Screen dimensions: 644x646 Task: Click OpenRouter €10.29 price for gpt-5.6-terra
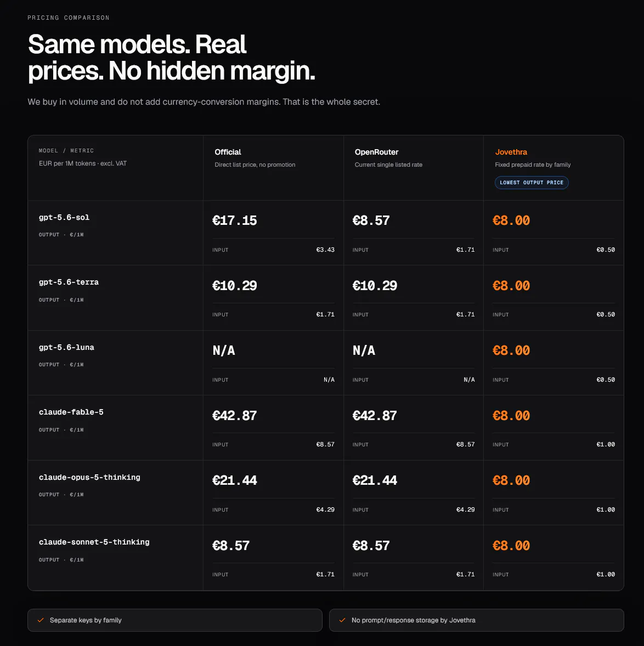[x=375, y=286]
